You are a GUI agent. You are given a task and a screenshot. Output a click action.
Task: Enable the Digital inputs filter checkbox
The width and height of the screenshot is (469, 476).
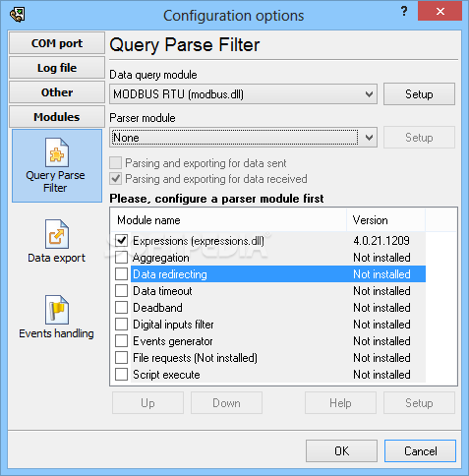click(x=121, y=325)
